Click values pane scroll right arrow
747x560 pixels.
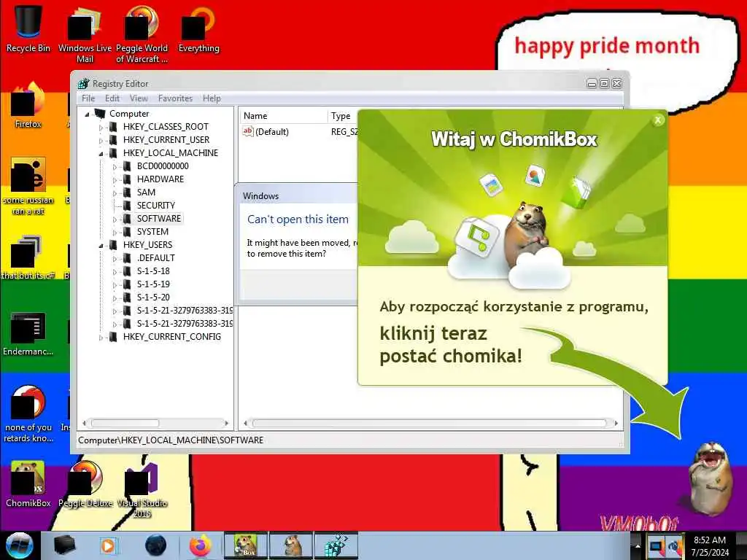pos(616,424)
